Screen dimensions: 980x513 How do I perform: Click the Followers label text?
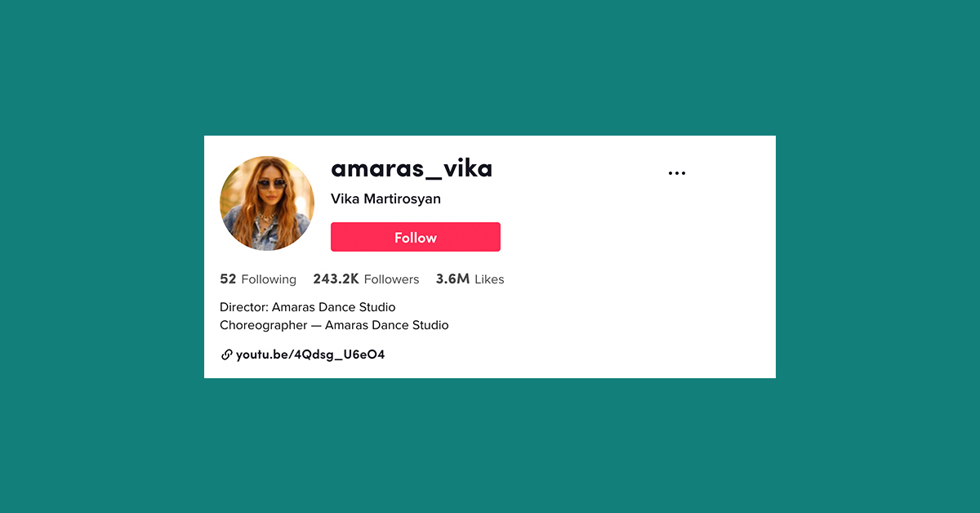(391, 279)
